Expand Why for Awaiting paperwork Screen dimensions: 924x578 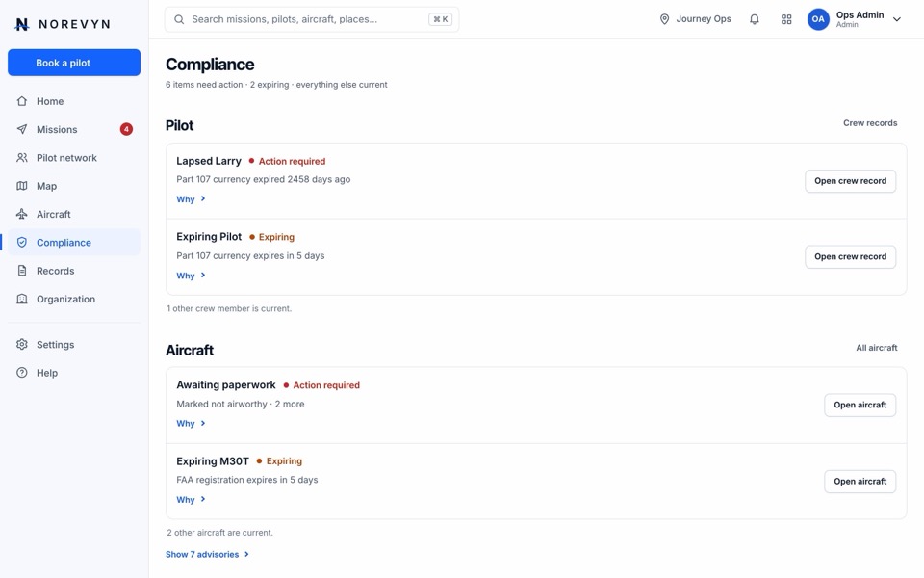(x=191, y=424)
